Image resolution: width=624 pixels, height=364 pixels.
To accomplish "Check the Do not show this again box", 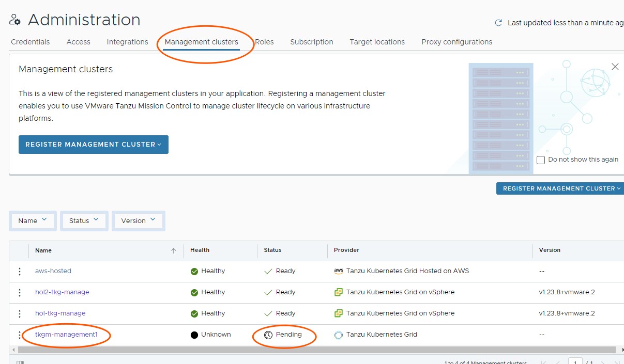I will pyautogui.click(x=541, y=160).
